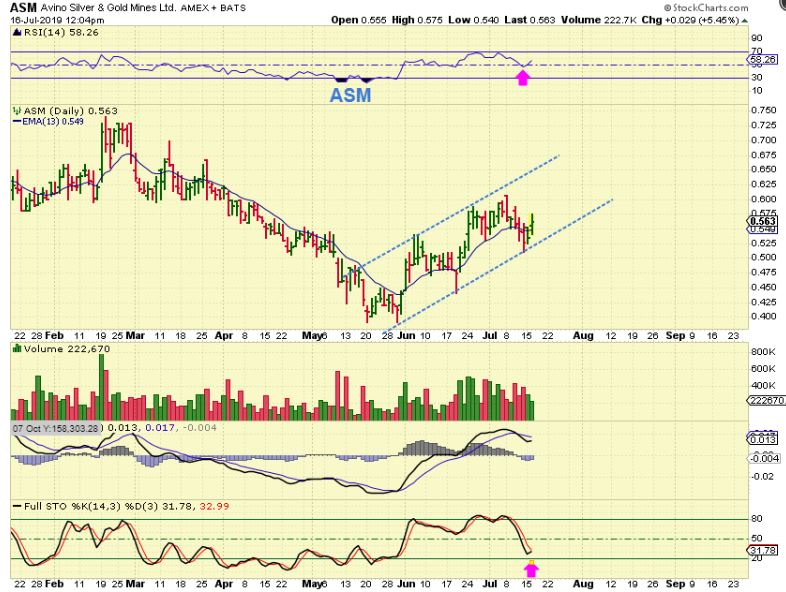Click the 0.400 price axis label

[763, 316]
